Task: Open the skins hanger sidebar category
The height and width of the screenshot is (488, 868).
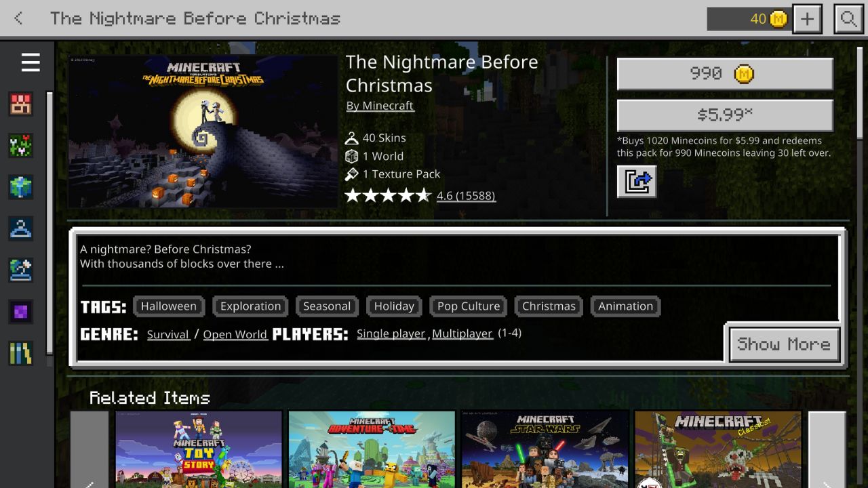Action: pyautogui.click(x=21, y=228)
